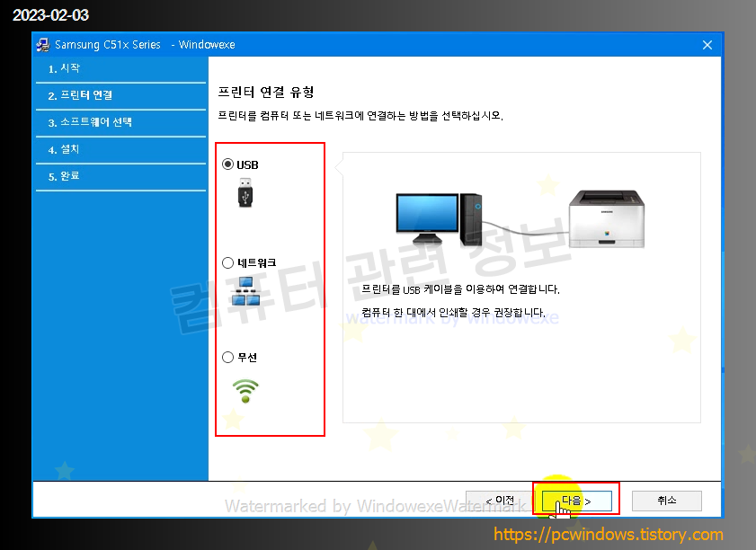Click the network computers icon

[x=245, y=291]
